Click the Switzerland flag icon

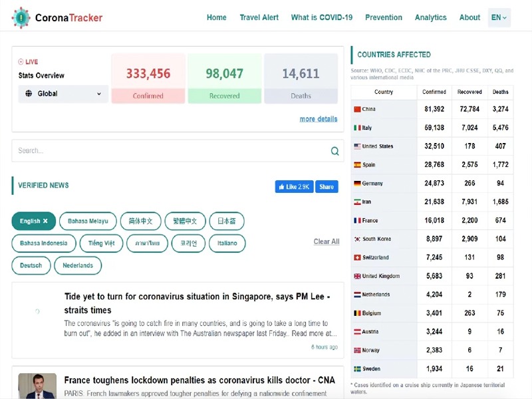(x=357, y=257)
